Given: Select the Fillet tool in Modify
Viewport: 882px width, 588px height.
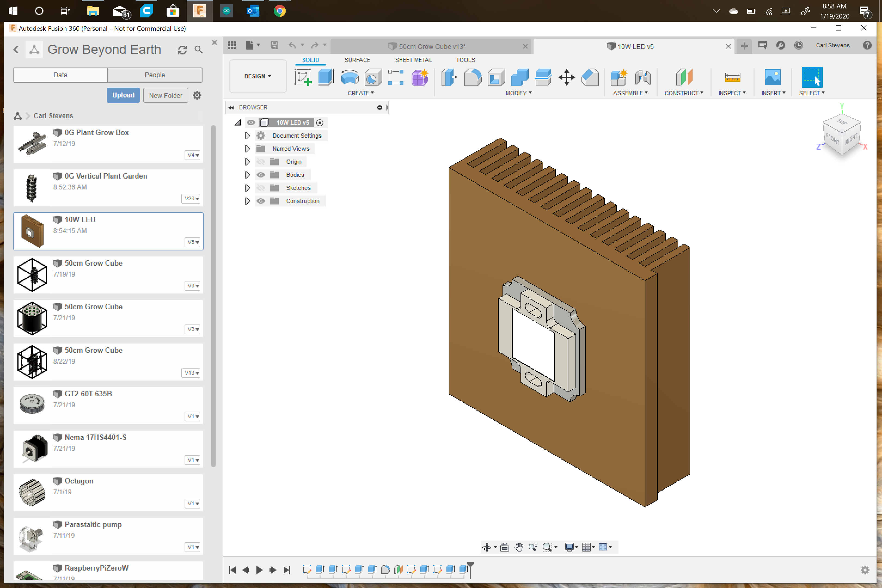Looking at the screenshot, I should click(x=473, y=78).
